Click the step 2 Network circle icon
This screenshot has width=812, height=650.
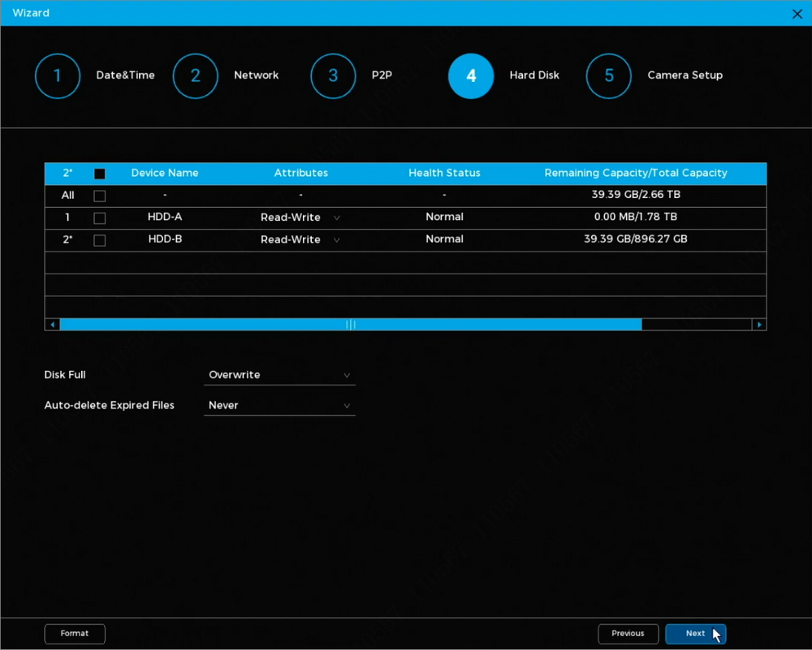point(196,76)
